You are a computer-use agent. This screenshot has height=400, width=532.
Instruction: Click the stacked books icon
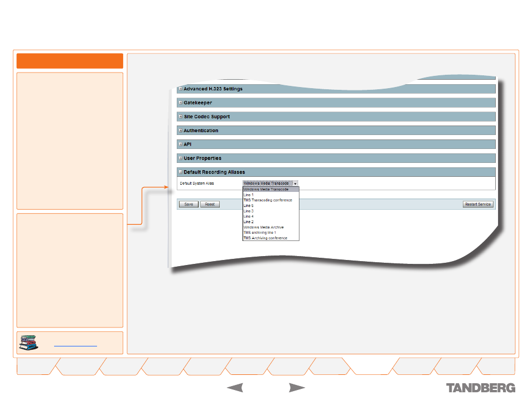(28, 343)
